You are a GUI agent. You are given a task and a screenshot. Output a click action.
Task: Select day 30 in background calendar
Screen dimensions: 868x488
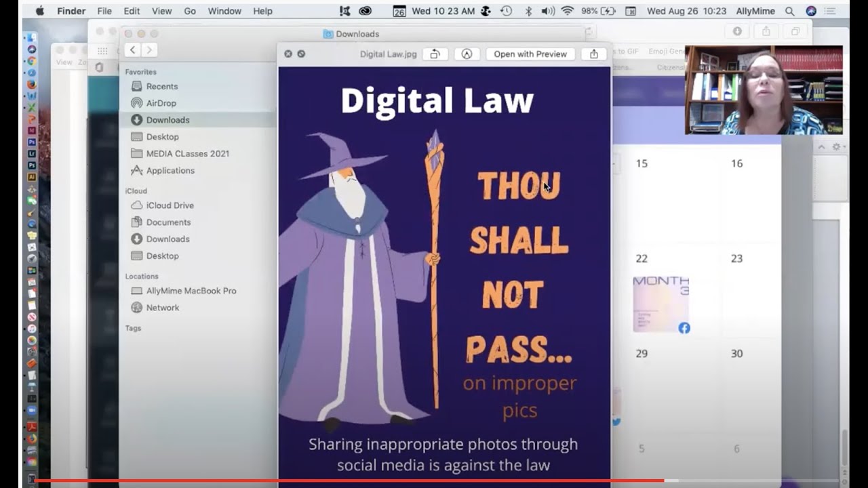click(x=737, y=353)
